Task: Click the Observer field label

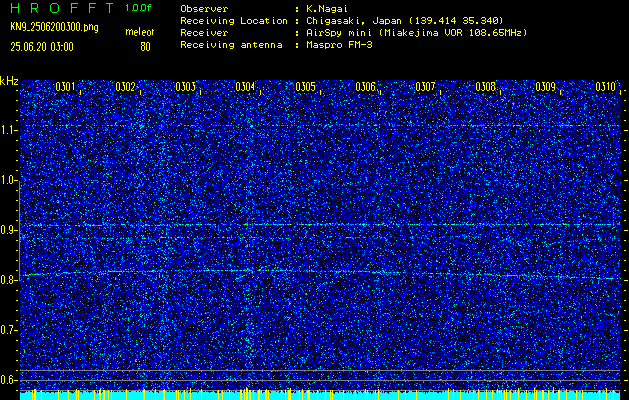Action: 204,8
